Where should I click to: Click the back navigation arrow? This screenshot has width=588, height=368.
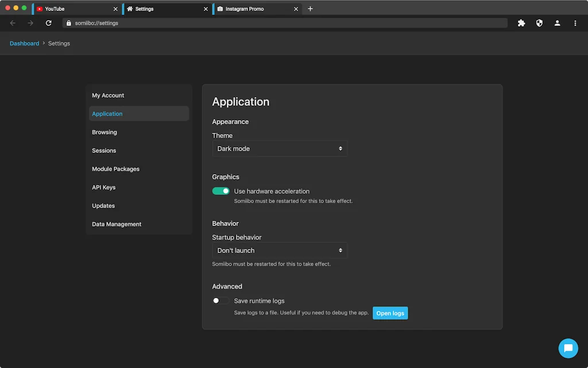point(12,23)
